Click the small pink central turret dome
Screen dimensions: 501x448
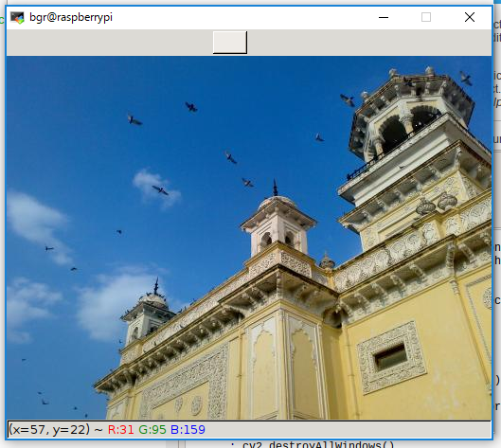point(277,203)
